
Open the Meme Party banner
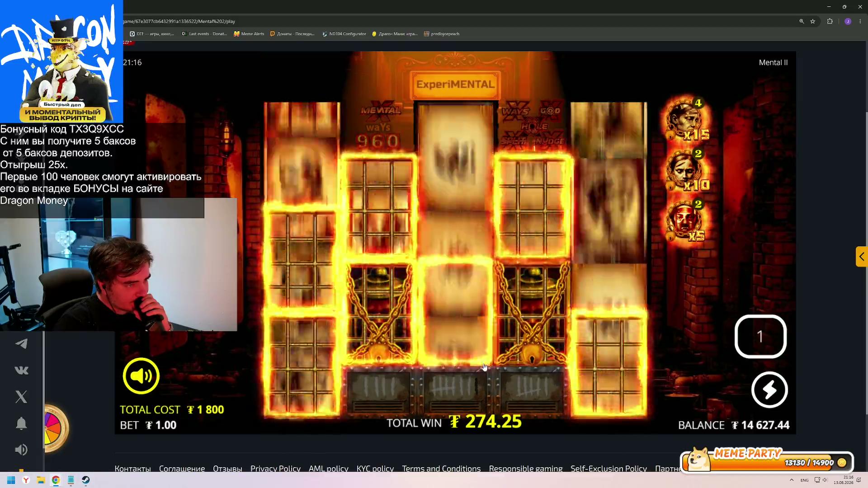tap(767, 461)
